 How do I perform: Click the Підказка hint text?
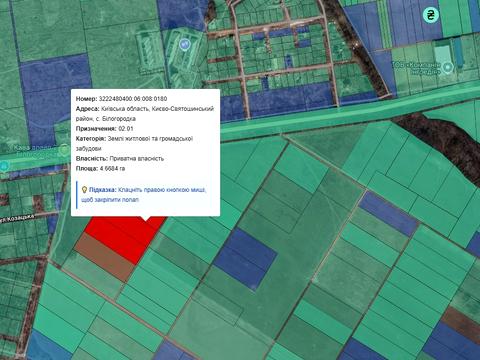[x=144, y=195]
